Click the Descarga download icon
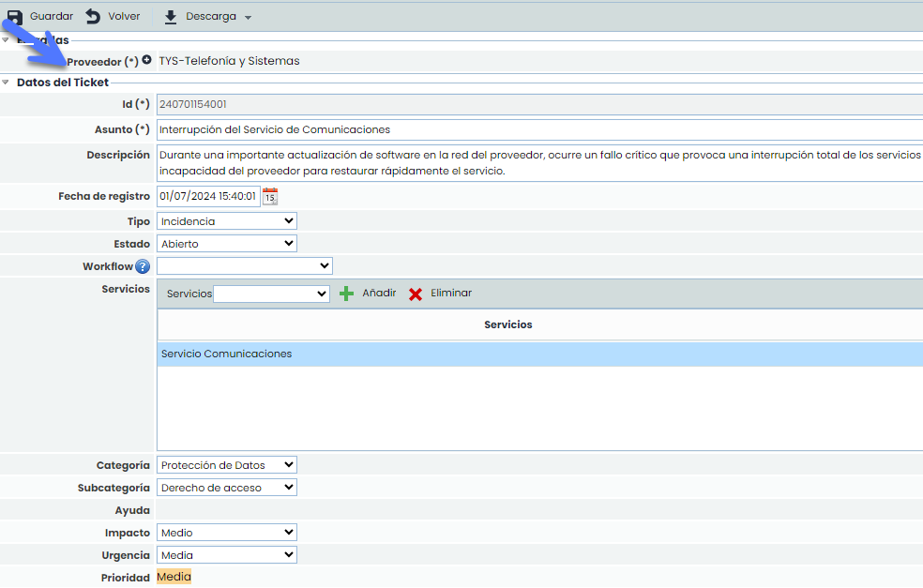This screenshot has height=588, width=923. tap(171, 17)
